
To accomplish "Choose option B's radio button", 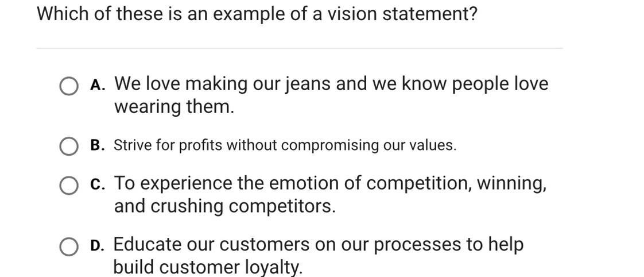I will tap(68, 147).
